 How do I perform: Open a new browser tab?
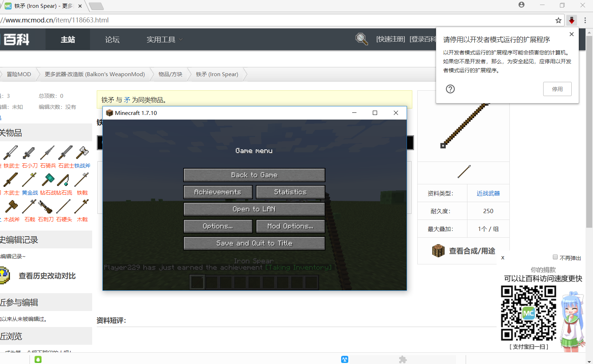click(x=96, y=6)
